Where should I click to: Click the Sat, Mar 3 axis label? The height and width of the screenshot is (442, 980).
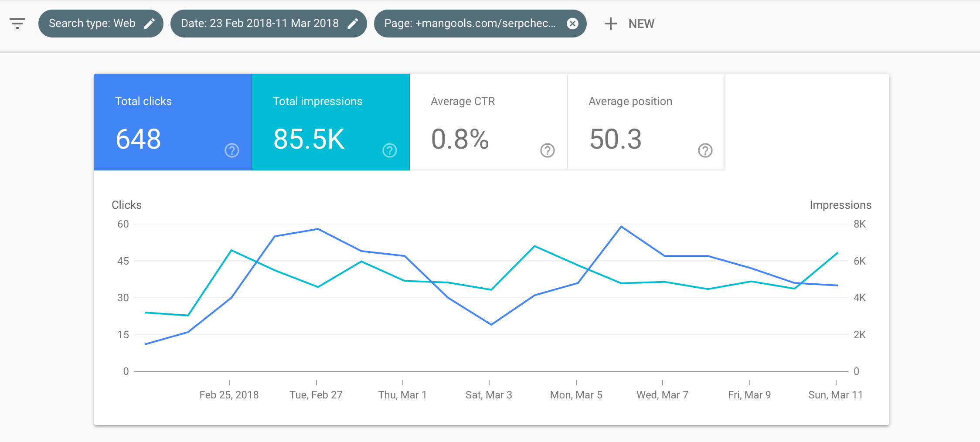pos(489,395)
